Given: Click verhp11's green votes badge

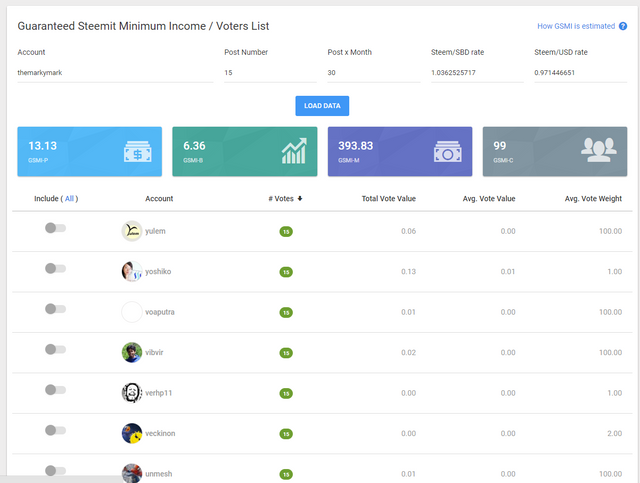Looking at the screenshot, I should 286,393.
